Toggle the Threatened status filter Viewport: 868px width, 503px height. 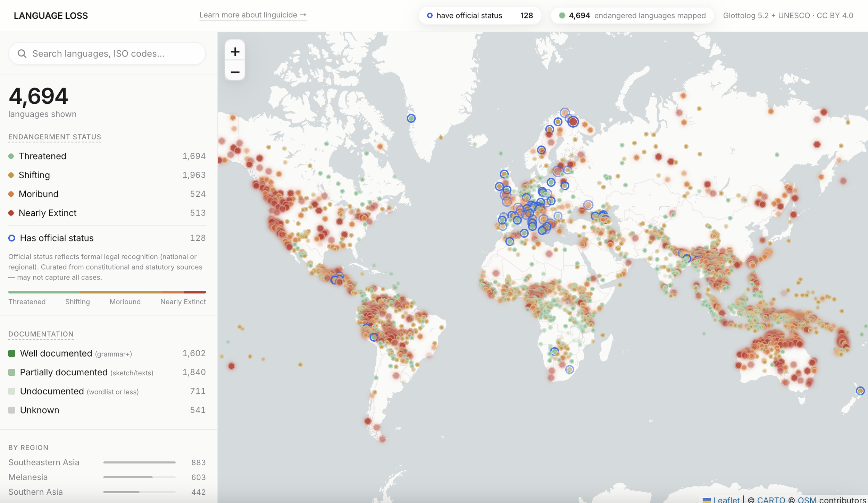[42, 156]
